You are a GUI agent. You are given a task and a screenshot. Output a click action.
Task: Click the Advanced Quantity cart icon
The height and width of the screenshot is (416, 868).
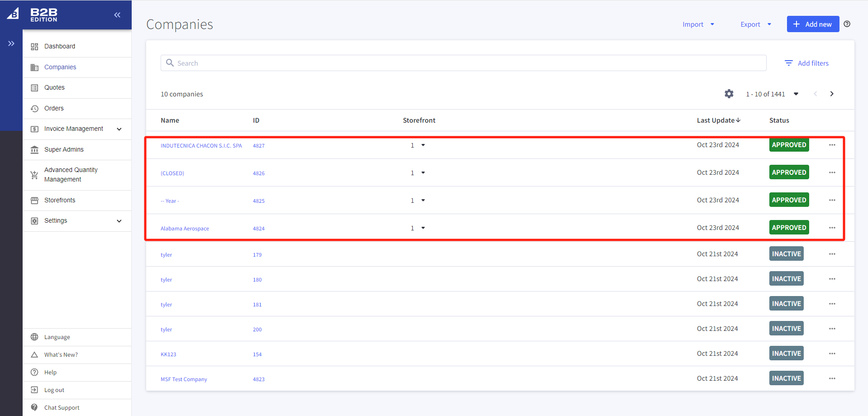click(34, 175)
